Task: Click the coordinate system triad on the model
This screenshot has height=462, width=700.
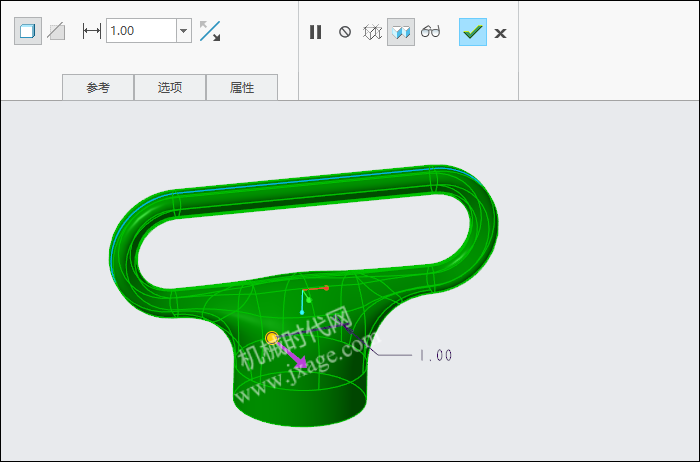Action: pyautogui.click(x=315, y=300)
